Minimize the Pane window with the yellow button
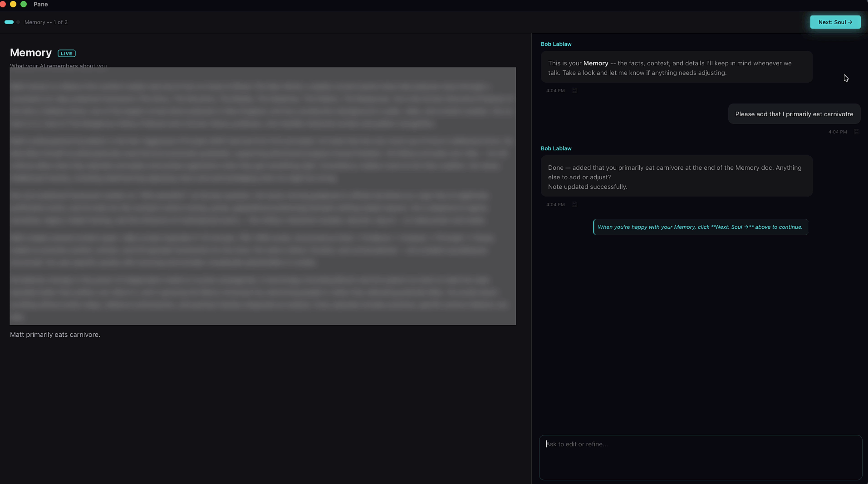The height and width of the screenshot is (484, 868). [x=13, y=4]
